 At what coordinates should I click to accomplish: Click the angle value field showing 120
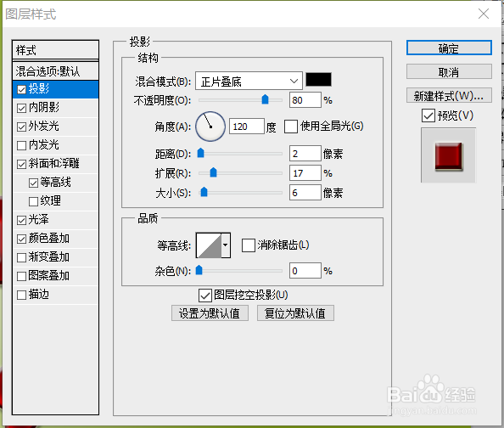[247, 127]
